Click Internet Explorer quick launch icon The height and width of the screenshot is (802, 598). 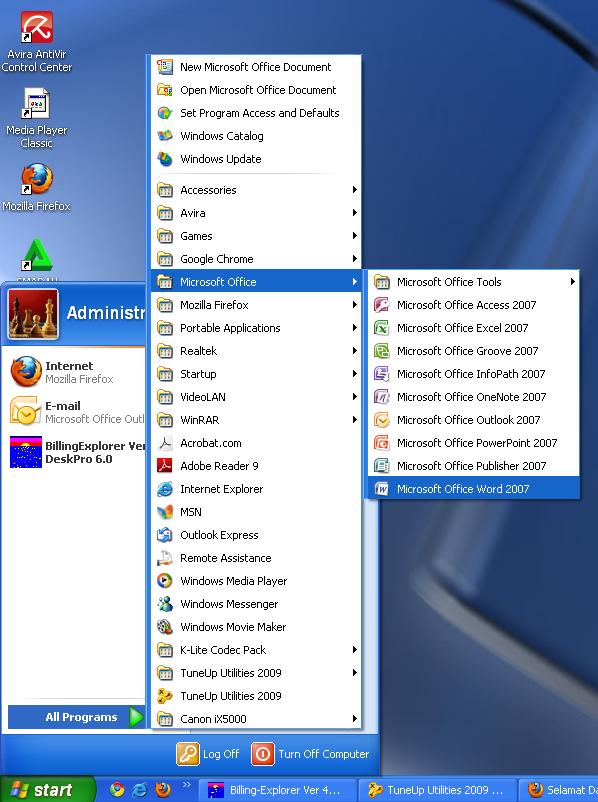[x=140, y=790]
